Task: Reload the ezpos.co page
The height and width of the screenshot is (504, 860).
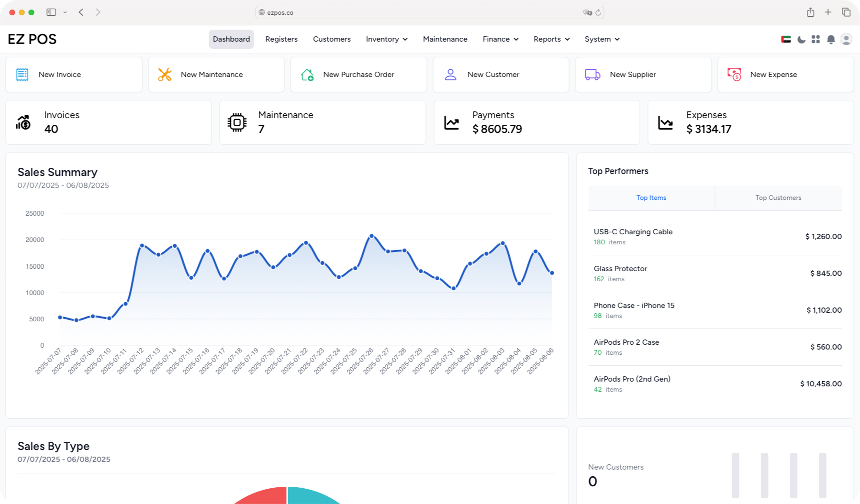Action: pos(598,12)
